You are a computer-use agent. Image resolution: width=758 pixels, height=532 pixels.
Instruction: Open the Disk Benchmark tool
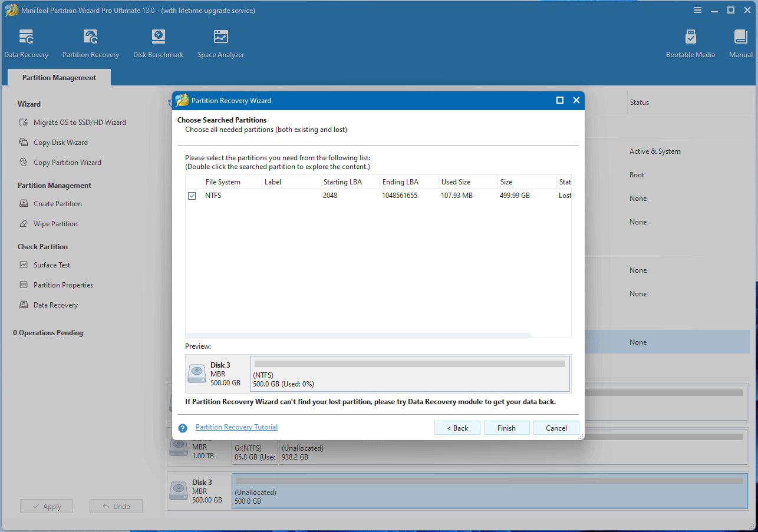[x=158, y=38]
